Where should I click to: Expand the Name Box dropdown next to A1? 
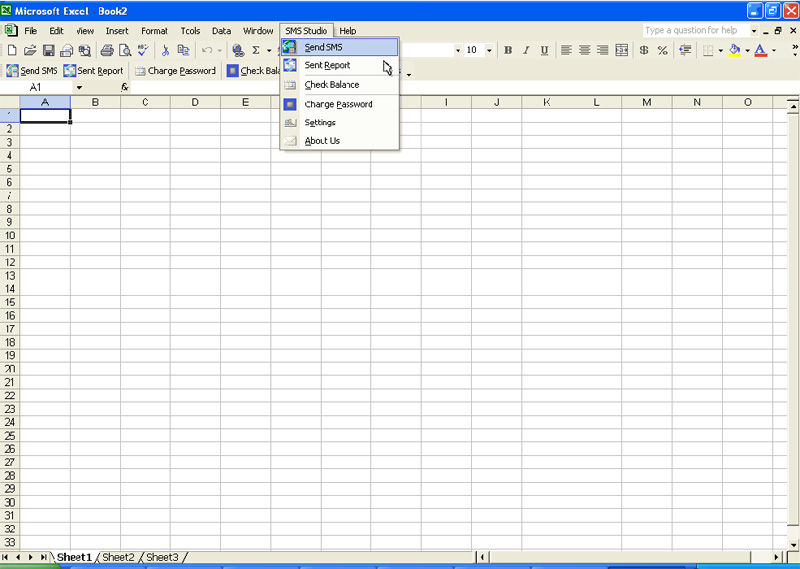tap(79, 87)
